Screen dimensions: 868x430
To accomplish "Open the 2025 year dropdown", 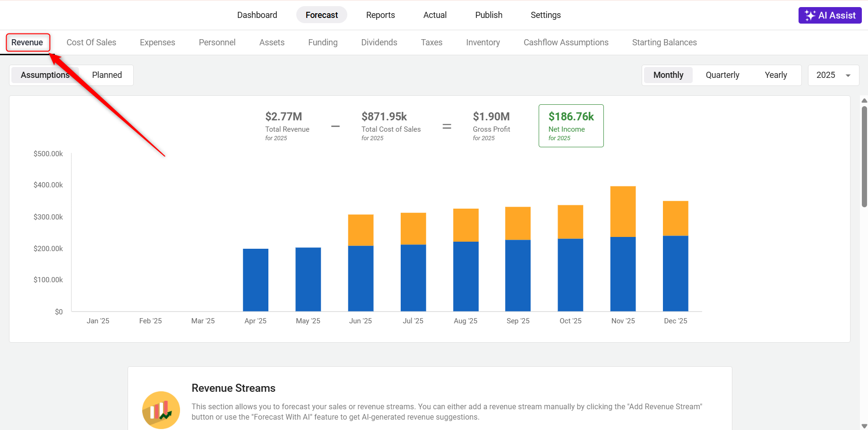I will (833, 75).
